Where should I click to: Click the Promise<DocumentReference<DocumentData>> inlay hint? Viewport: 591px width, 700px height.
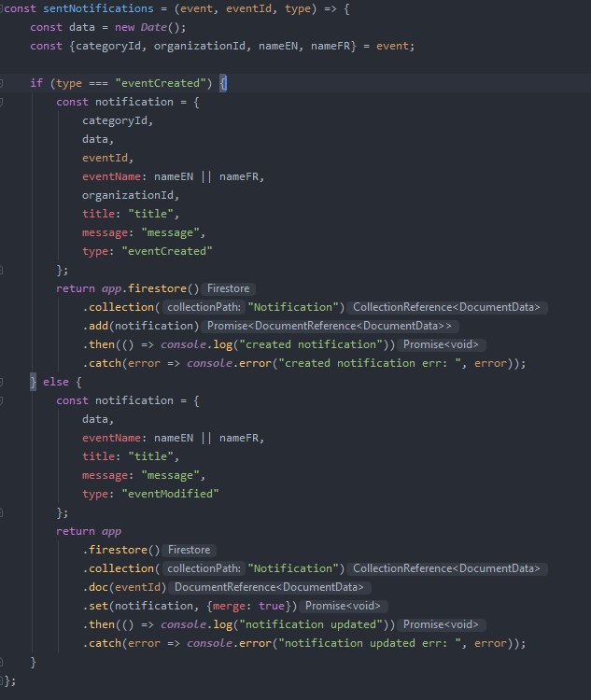click(330, 326)
